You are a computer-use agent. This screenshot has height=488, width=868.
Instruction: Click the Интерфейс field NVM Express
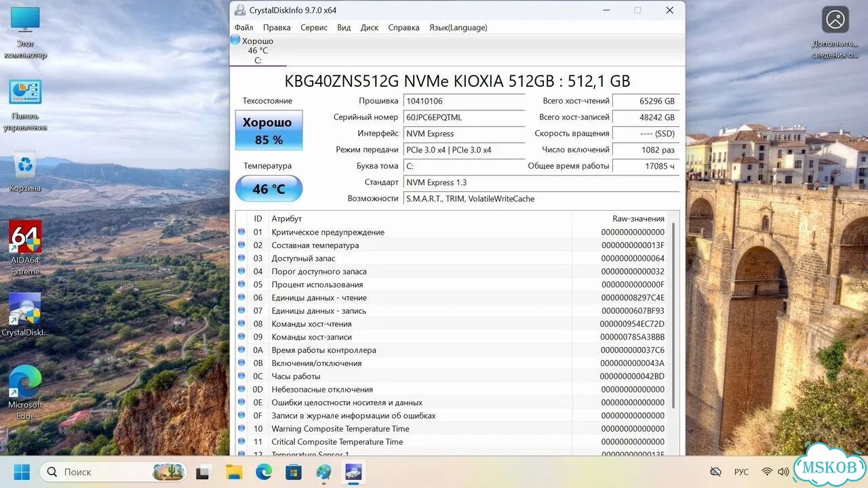(464, 134)
